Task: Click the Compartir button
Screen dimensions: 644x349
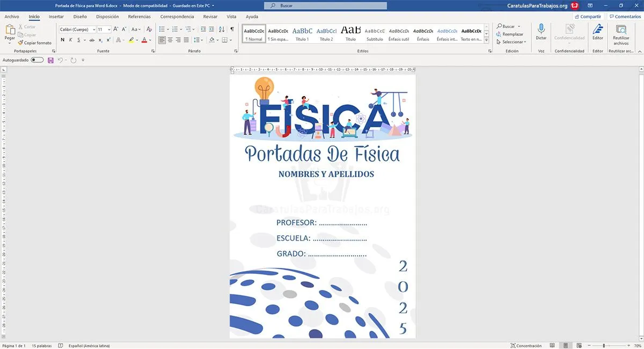Action: 587,16
